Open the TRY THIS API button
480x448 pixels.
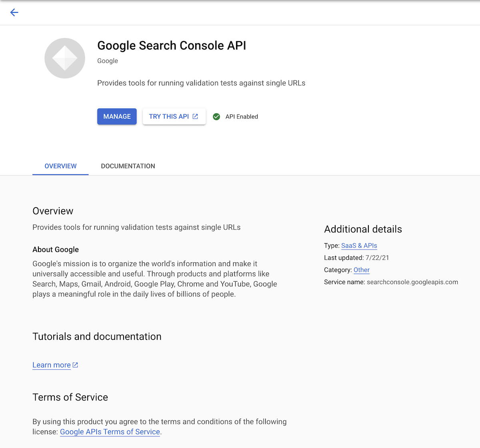tap(174, 116)
